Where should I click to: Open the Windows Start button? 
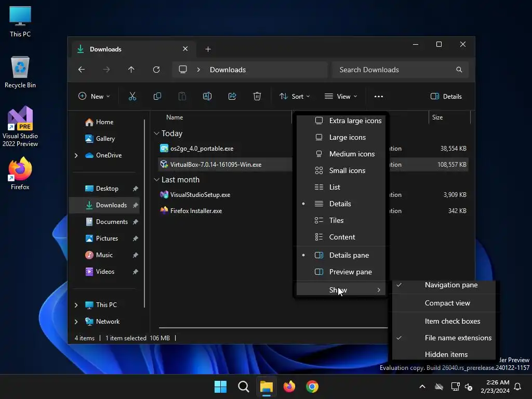click(x=220, y=387)
